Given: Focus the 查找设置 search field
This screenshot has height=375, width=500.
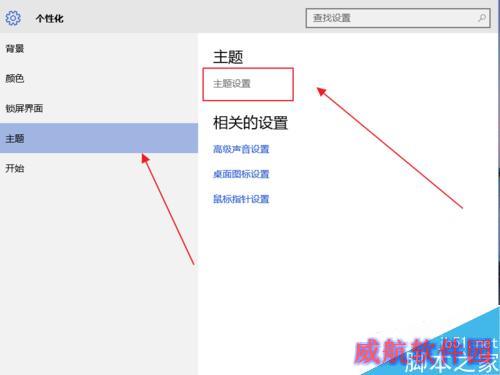Looking at the screenshot, I should 398,18.
